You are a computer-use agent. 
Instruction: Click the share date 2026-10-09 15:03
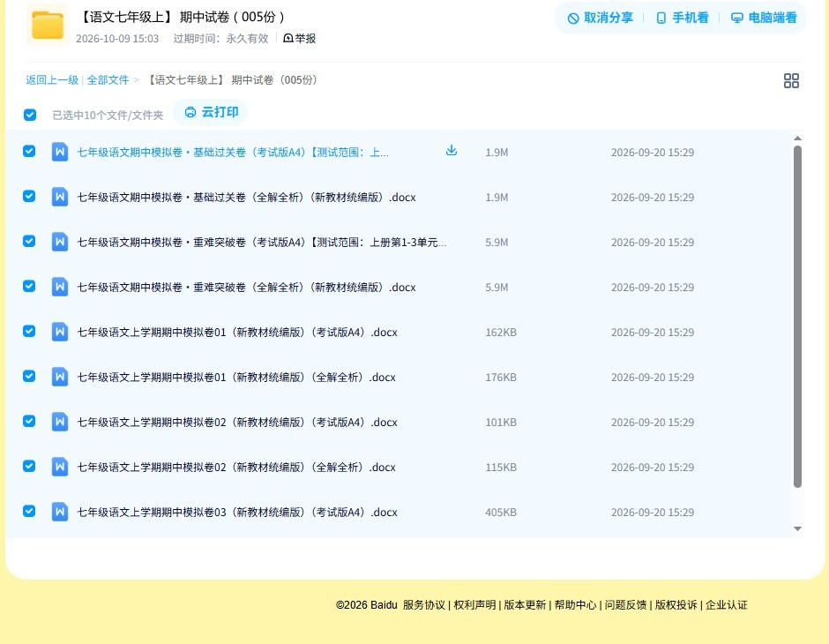tap(117, 39)
